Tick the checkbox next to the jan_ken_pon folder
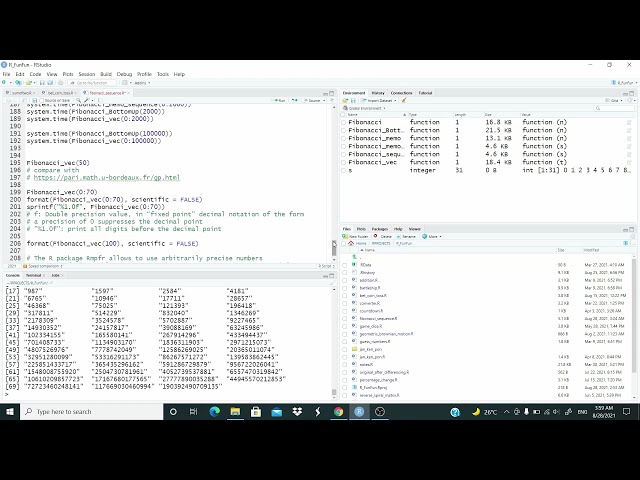The width and height of the screenshot is (640, 480). [344, 349]
